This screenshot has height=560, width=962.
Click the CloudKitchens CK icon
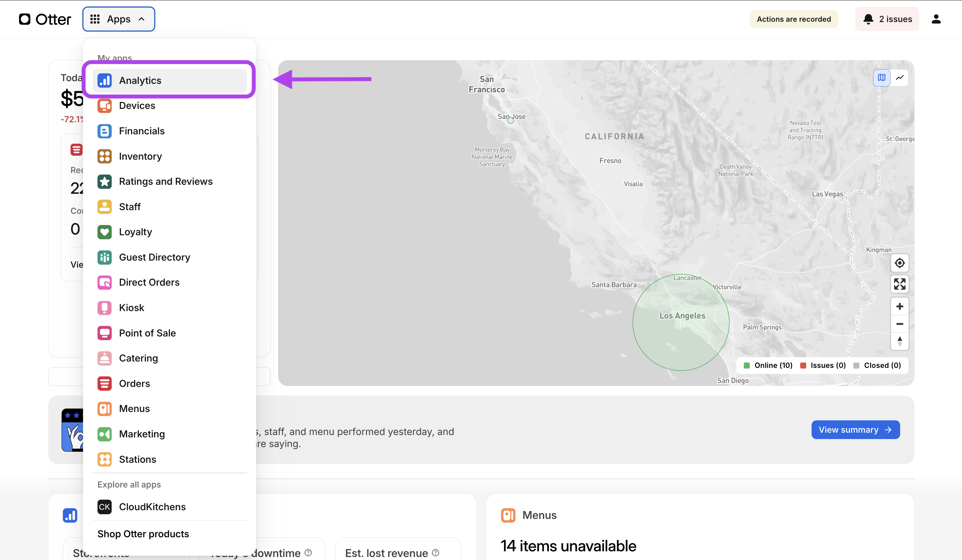click(104, 507)
